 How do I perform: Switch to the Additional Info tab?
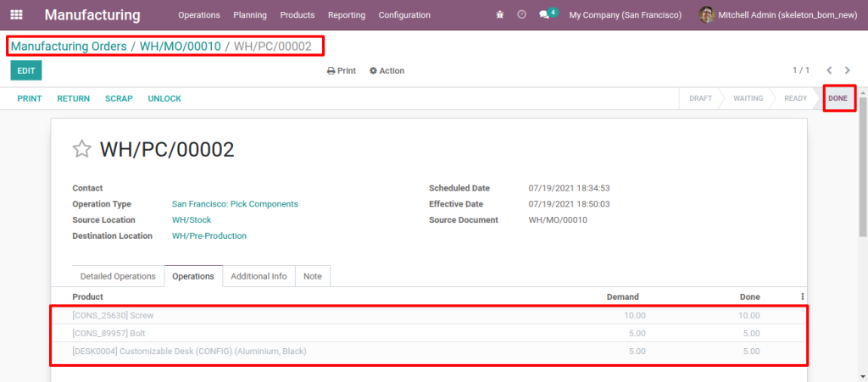click(x=259, y=276)
